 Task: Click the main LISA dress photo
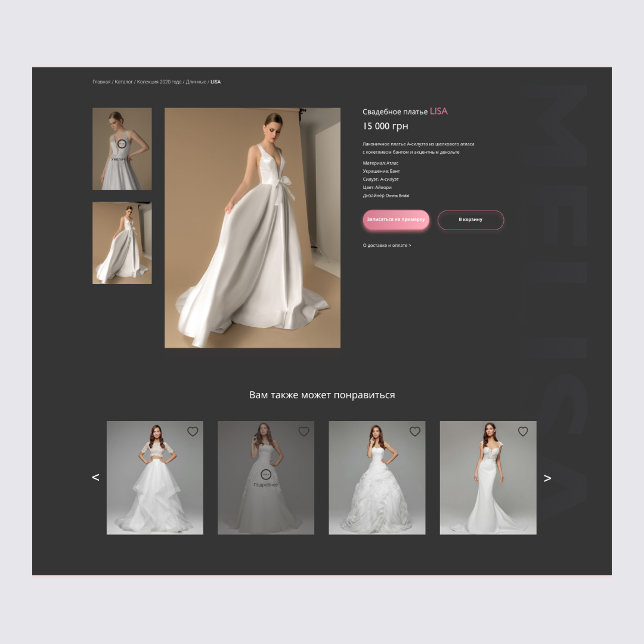[x=252, y=228]
